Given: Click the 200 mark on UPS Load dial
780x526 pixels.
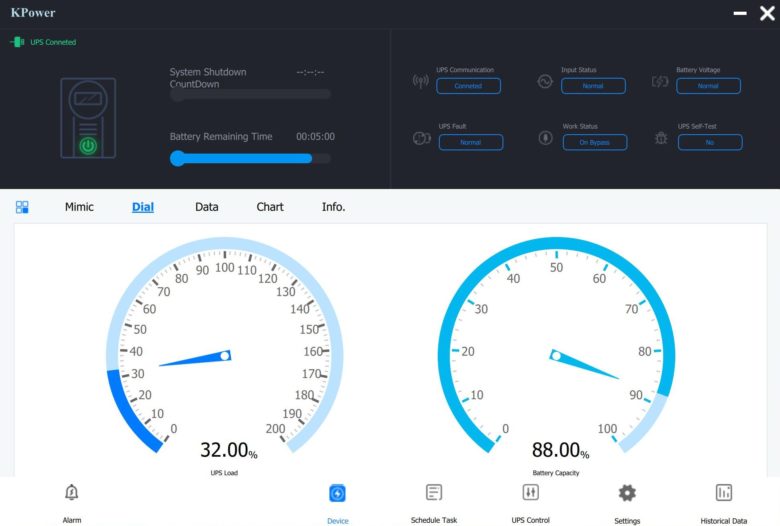Looking at the screenshot, I should click(x=275, y=428).
